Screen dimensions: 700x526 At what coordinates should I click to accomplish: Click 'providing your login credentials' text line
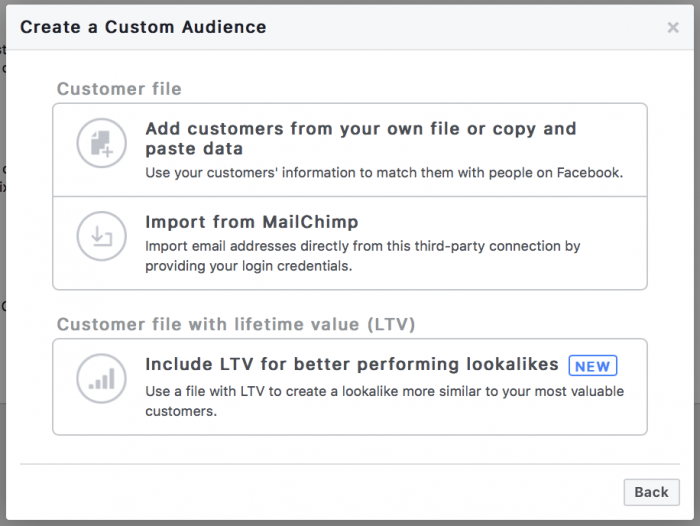pyautogui.click(x=248, y=266)
